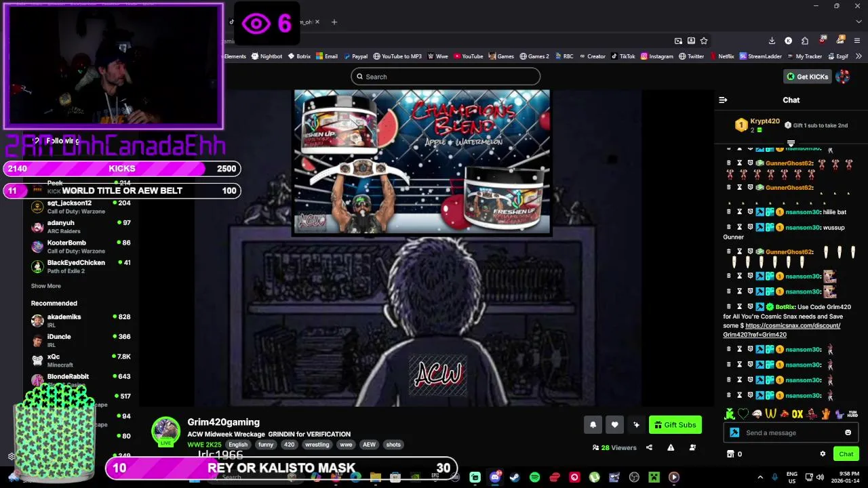
Task: Open chat settings gear icon
Action: [823, 454]
